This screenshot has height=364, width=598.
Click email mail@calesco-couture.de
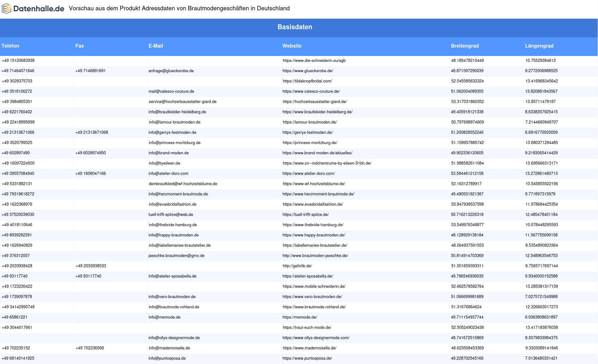(x=171, y=91)
